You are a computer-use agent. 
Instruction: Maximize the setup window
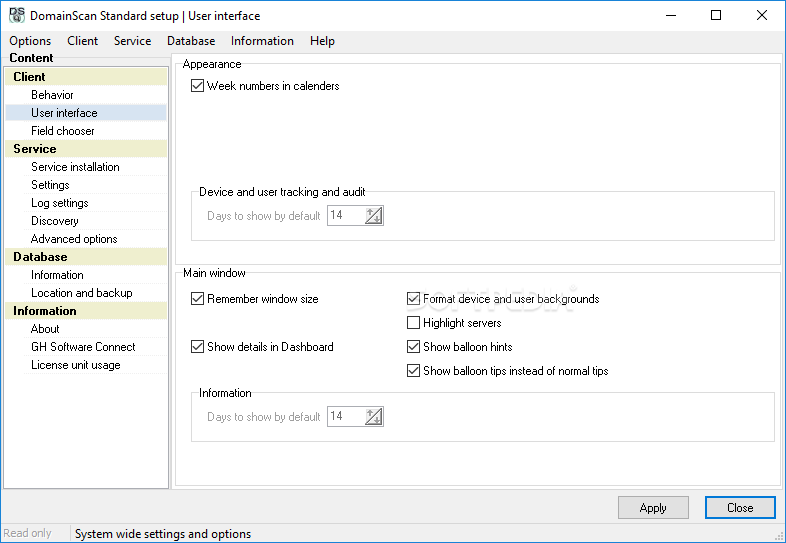click(716, 15)
